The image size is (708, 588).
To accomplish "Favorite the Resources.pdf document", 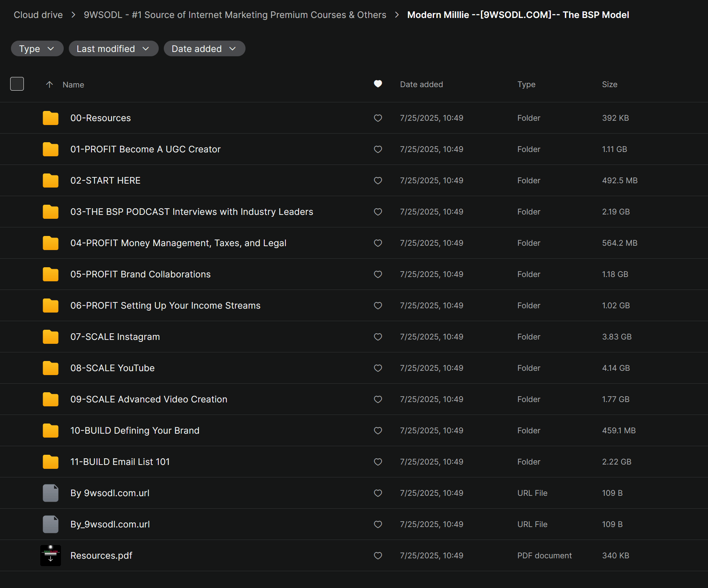I will click(x=378, y=556).
